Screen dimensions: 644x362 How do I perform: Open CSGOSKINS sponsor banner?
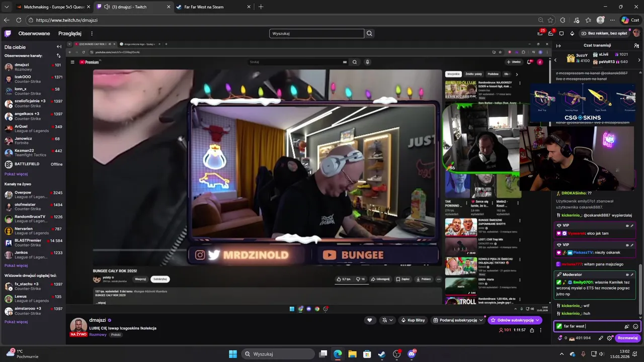(583, 104)
